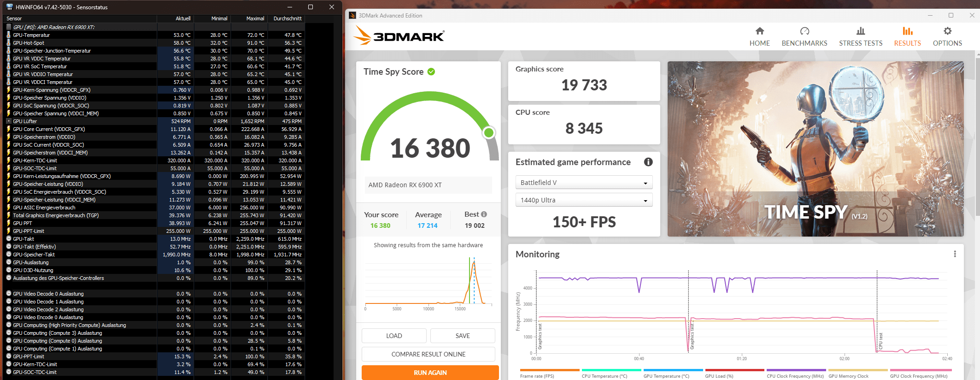Click the GPU-Auslastung usage icon
The width and height of the screenshot is (980, 380).
pos(8,262)
